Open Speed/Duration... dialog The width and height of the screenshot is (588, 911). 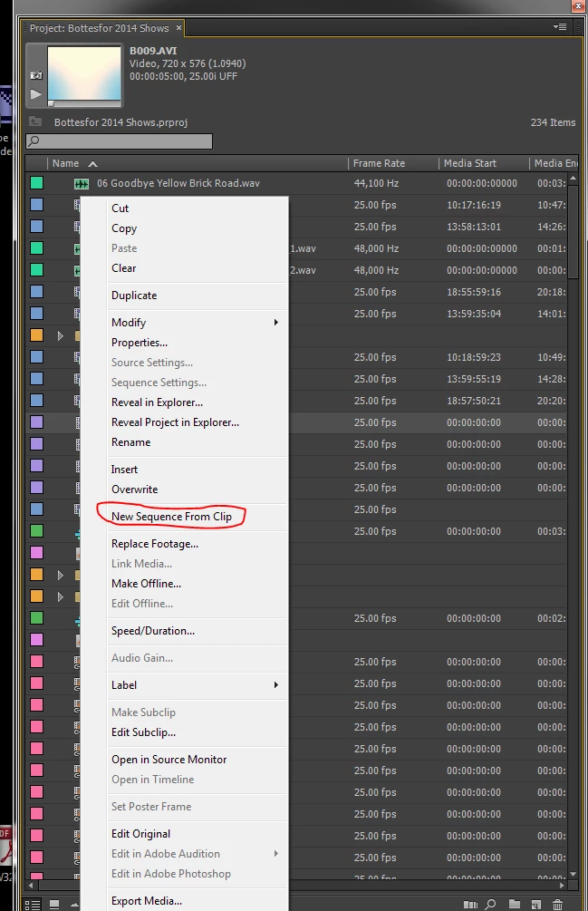coord(153,631)
